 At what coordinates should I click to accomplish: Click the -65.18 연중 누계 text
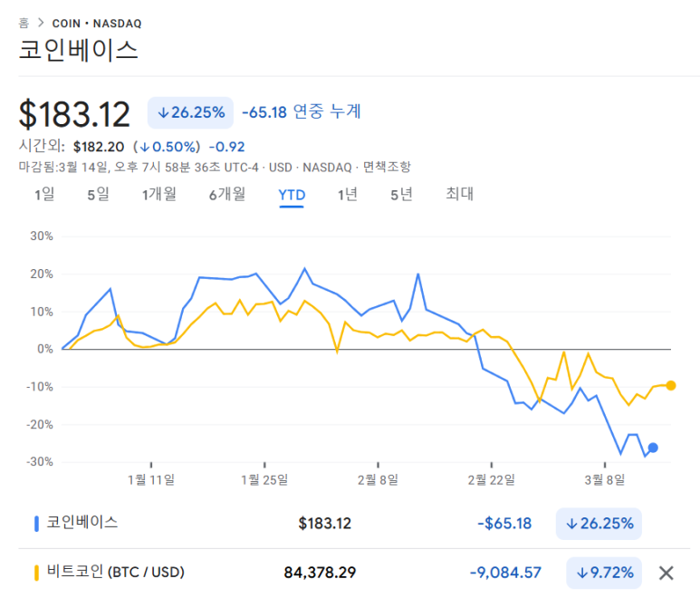pyautogui.click(x=302, y=111)
